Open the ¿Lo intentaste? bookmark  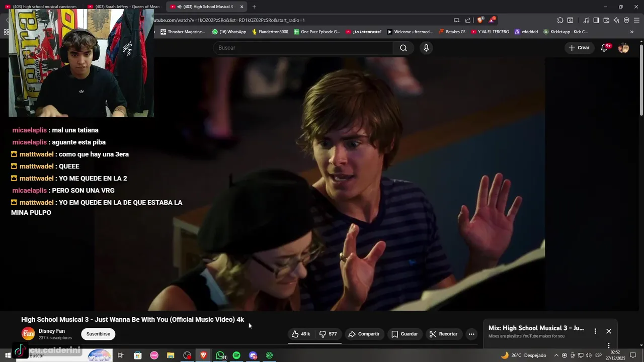(363, 32)
